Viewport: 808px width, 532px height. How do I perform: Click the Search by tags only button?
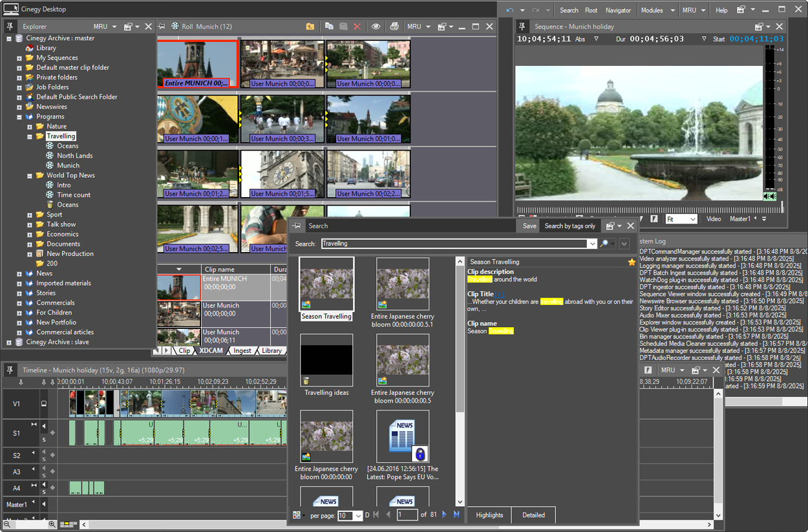(569, 226)
